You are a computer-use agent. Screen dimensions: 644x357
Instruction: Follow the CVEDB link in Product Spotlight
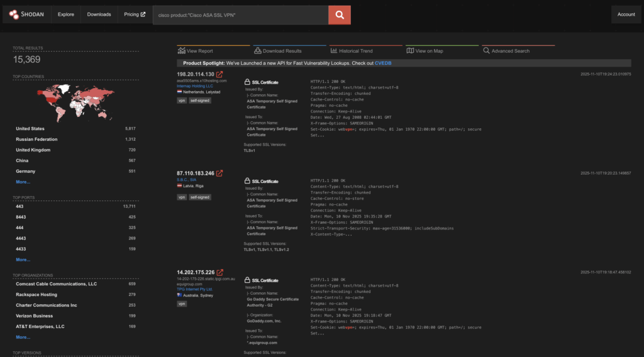click(383, 63)
